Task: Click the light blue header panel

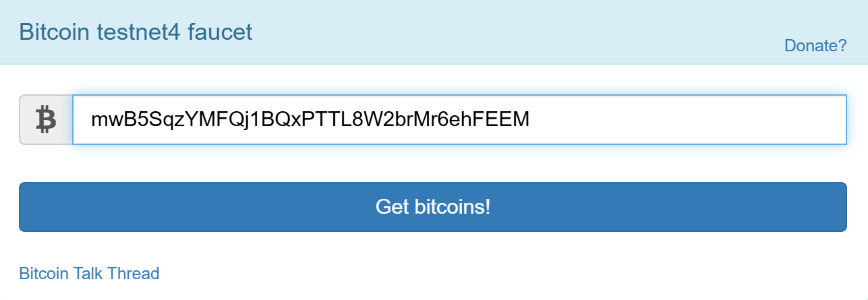Action: tap(434, 32)
